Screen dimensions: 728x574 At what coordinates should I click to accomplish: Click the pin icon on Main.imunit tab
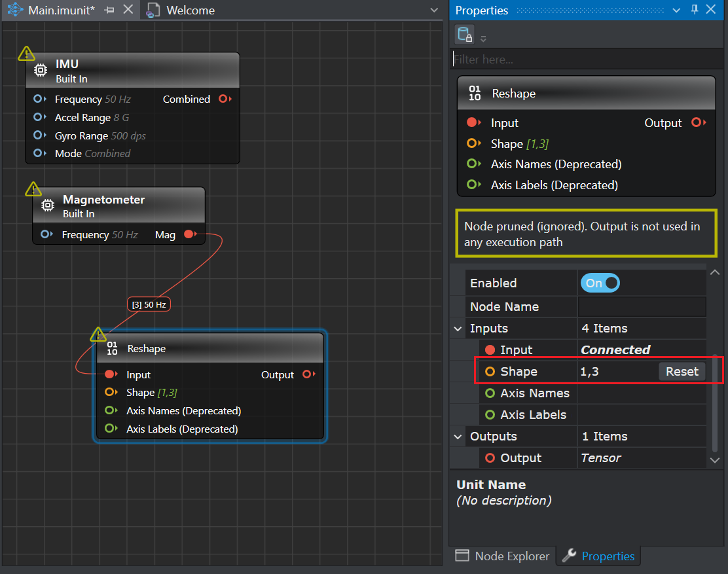[x=109, y=10]
